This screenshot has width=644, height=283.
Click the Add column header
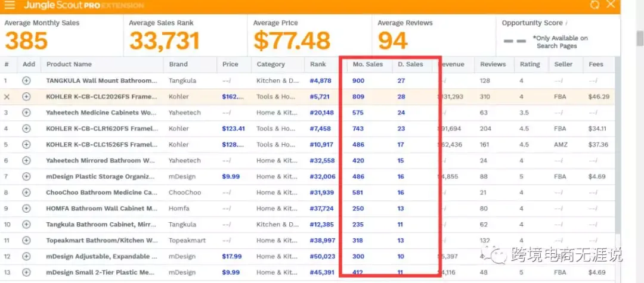[29, 64]
